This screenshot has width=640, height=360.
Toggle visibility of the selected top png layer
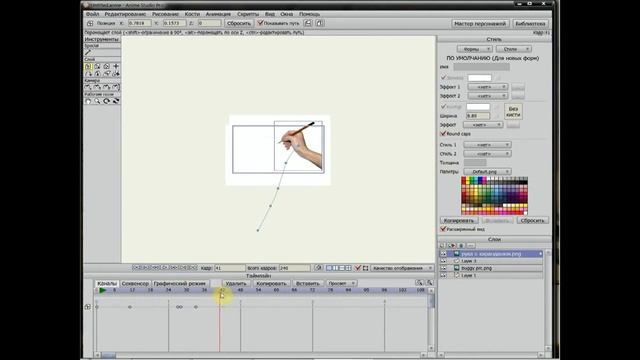point(443,254)
